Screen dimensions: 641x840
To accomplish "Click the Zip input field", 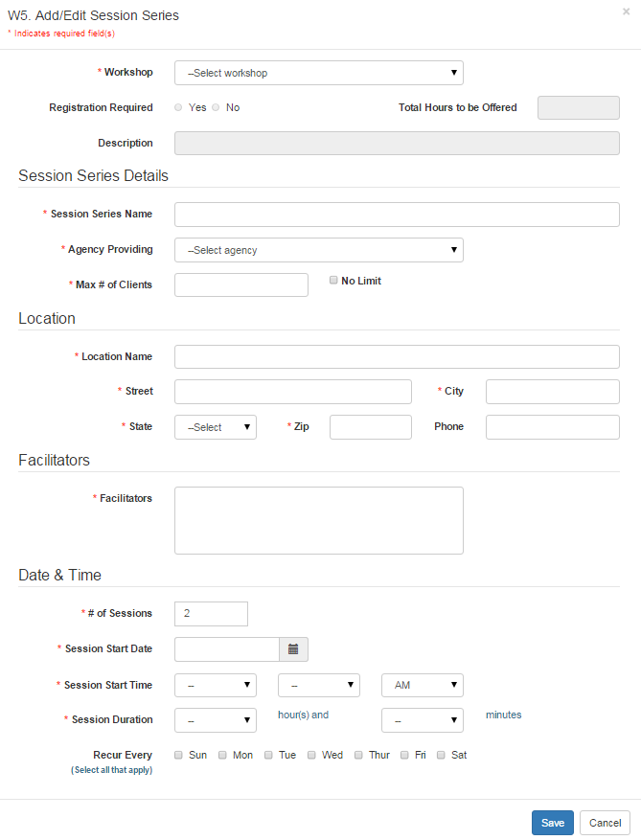I will (370, 427).
